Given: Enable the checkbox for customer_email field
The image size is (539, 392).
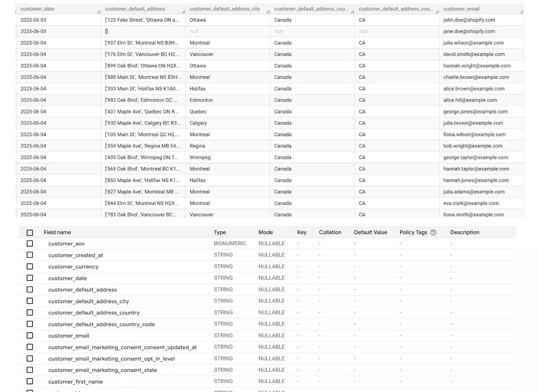Looking at the screenshot, I should (x=30, y=335).
